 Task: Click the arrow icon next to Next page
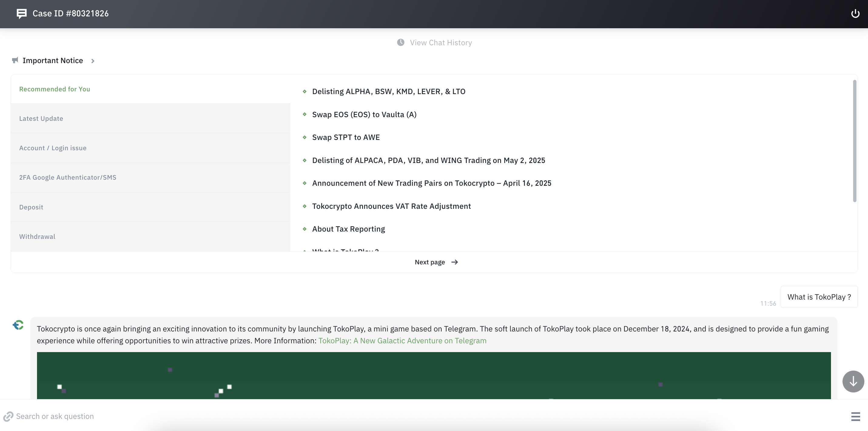455,262
